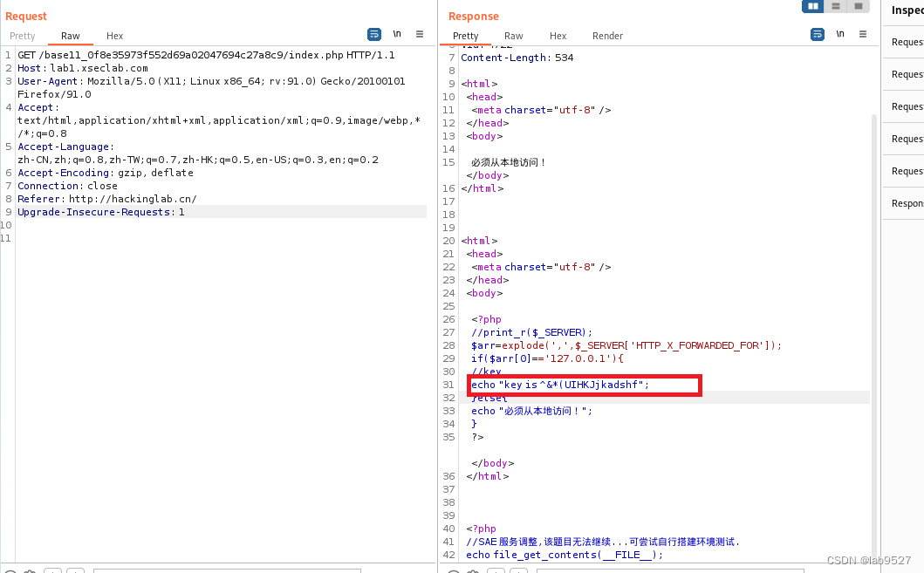Click the Referer: http://hackinglab.cn/ header
924x573 pixels.
pyautogui.click(x=107, y=199)
